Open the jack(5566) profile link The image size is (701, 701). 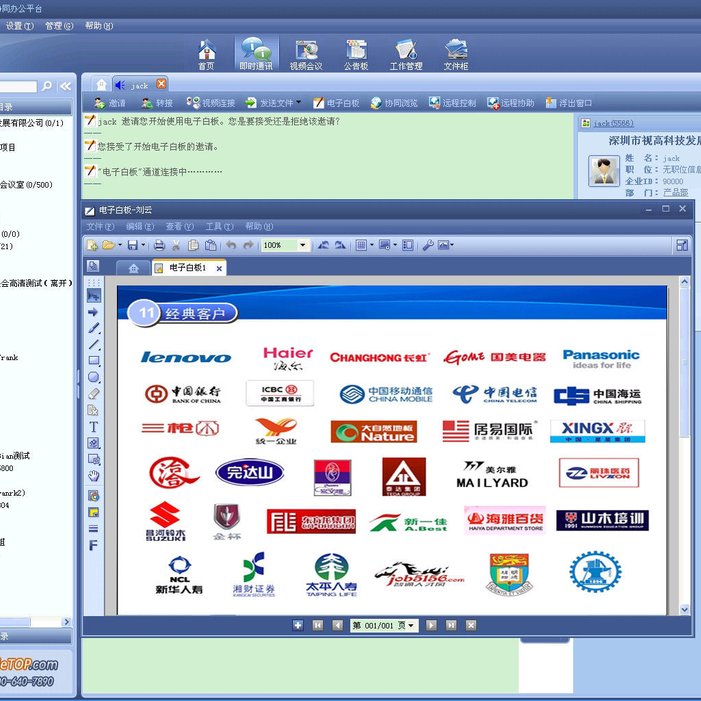tap(613, 123)
